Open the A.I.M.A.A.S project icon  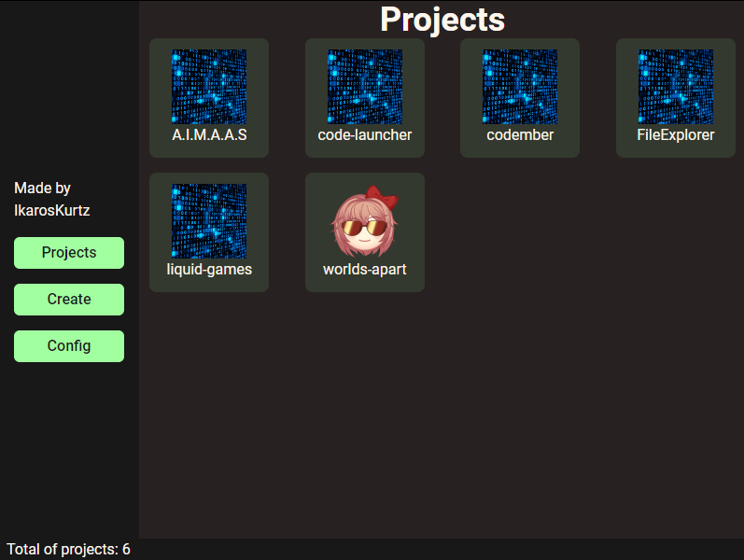click(209, 87)
